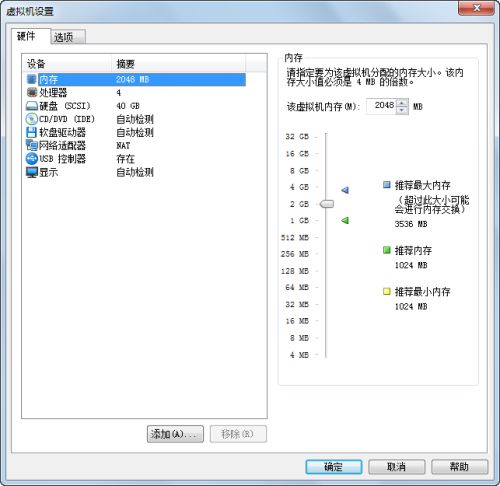This screenshot has height=486, width=500.
Task: Open the 硬件 tab
Action: pos(31,36)
